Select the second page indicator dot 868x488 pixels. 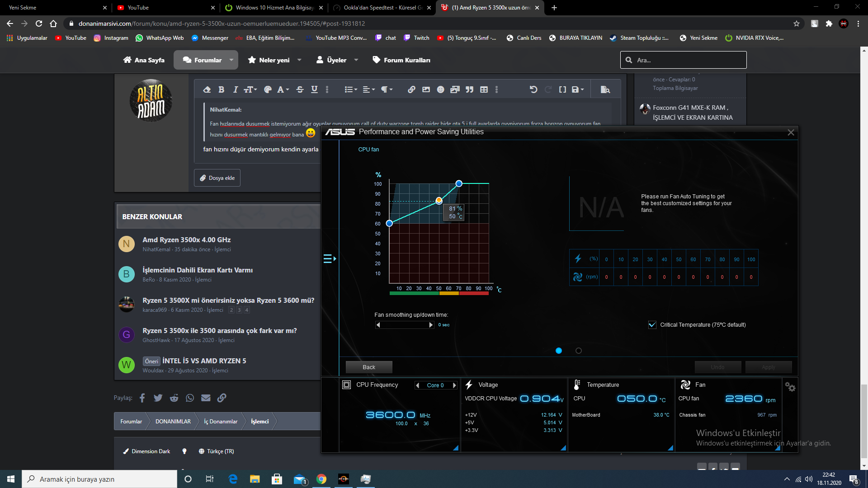579,351
